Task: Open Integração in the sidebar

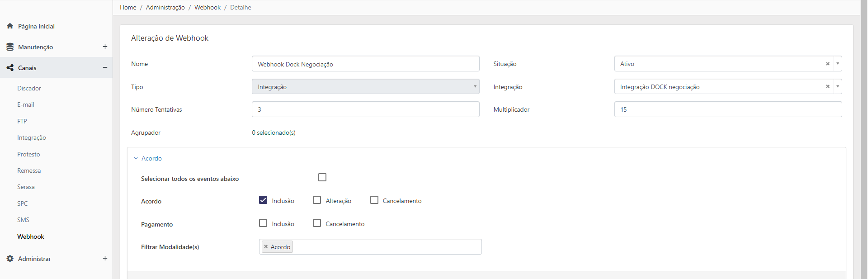Action: click(x=32, y=137)
